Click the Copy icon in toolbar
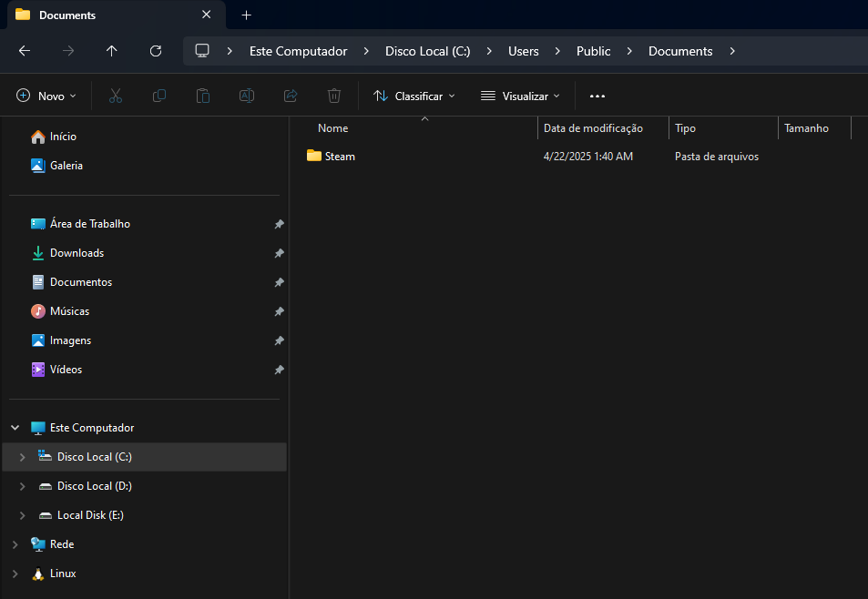The width and height of the screenshot is (868, 599). point(159,96)
